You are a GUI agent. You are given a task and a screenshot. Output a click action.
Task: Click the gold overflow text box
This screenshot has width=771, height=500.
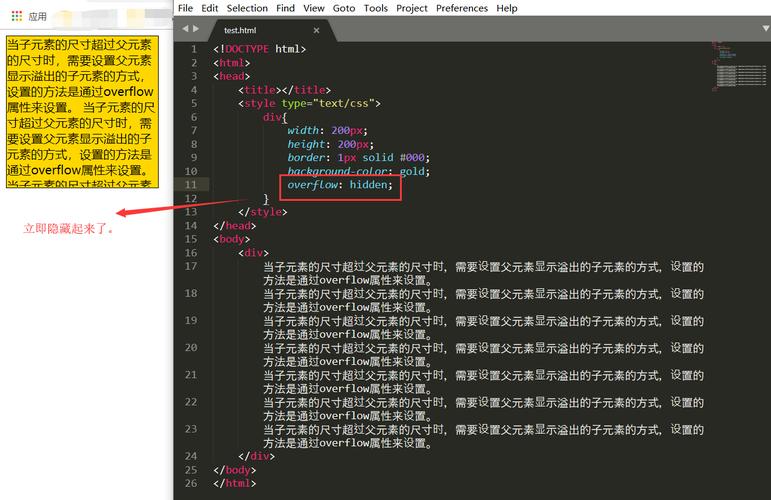82,112
